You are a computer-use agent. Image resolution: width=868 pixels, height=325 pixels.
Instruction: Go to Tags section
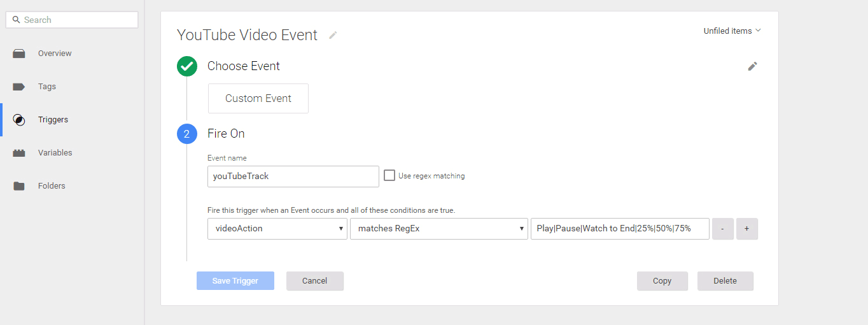[47, 87]
